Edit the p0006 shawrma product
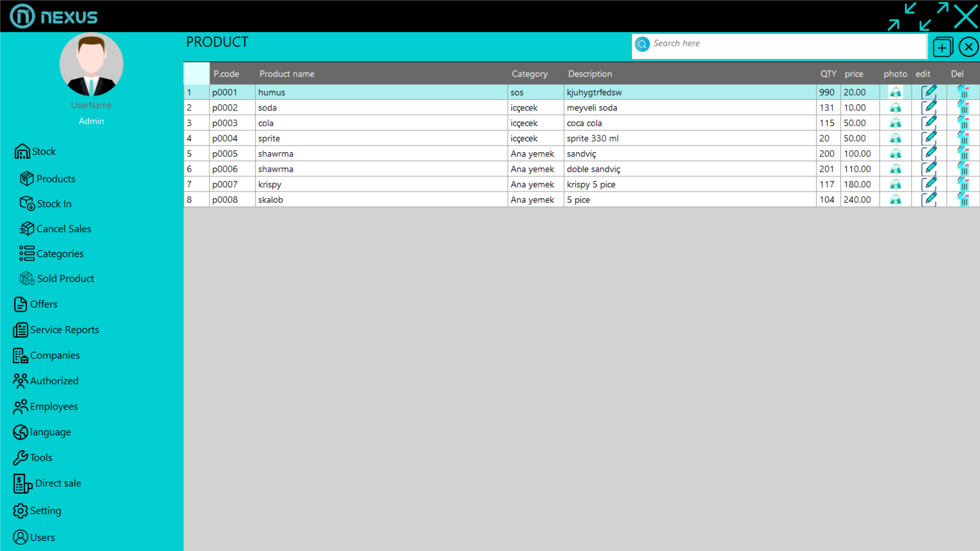The width and height of the screenshot is (980, 551). click(x=929, y=169)
